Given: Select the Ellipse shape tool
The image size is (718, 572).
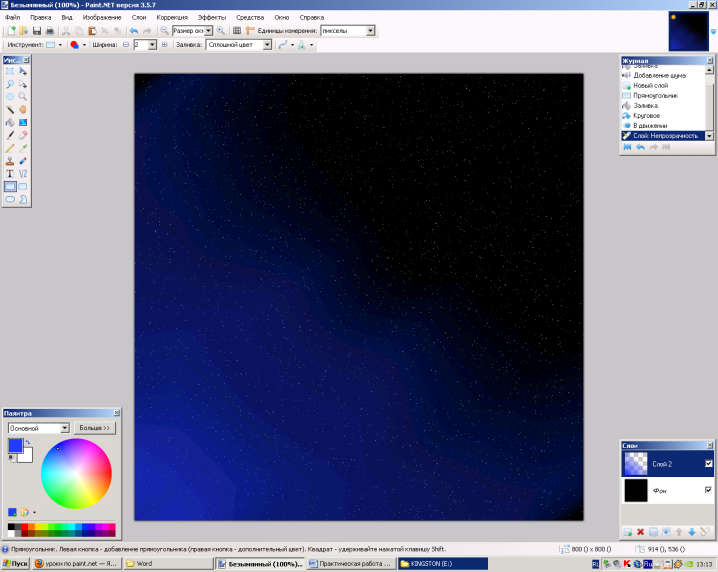Looking at the screenshot, I should [x=10, y=199].
